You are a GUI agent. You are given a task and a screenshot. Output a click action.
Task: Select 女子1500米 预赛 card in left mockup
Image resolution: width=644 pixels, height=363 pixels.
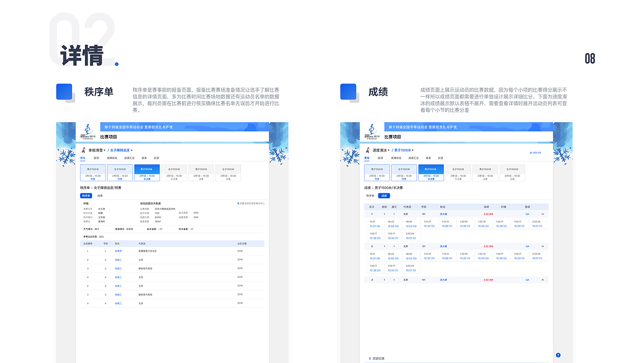tap(120, 173)
